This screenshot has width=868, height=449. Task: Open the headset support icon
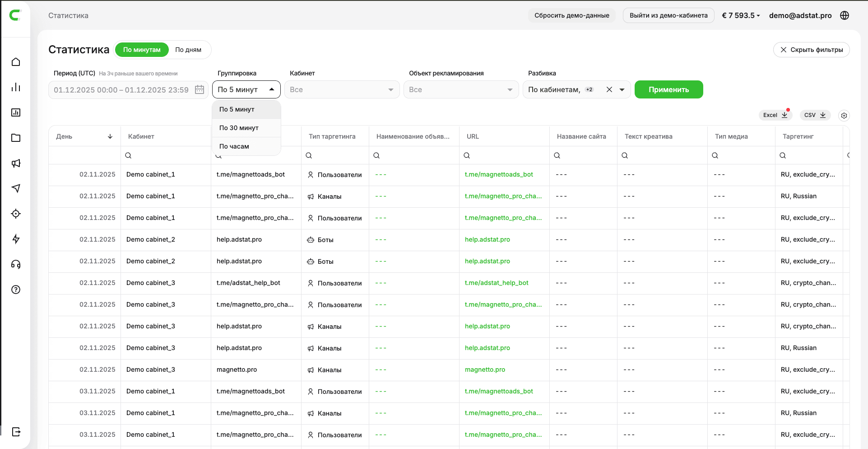coord(16,264)
